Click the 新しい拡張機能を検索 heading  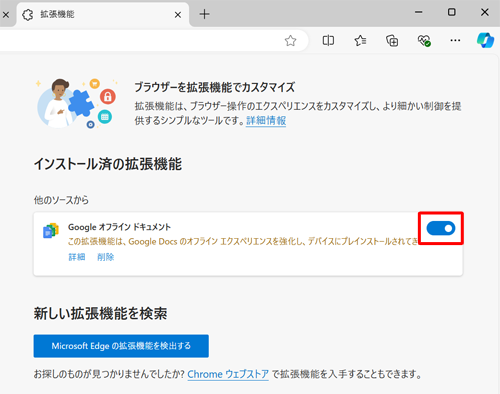pyautogui.click(x=100, y=313)
